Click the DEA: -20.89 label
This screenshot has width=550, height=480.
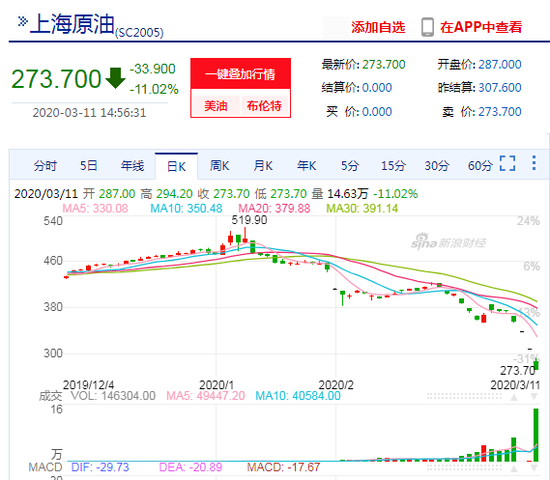click(x=190, y=467)
